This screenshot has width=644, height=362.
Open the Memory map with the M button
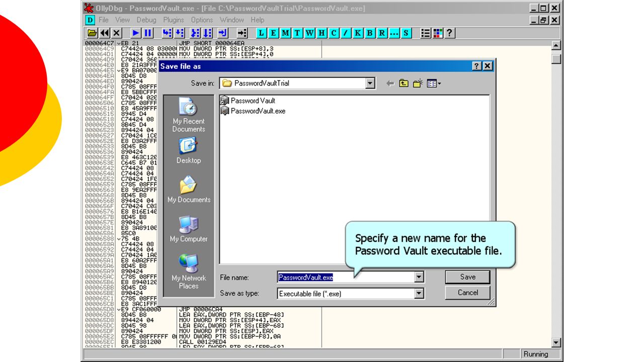[x=285, y=33]
